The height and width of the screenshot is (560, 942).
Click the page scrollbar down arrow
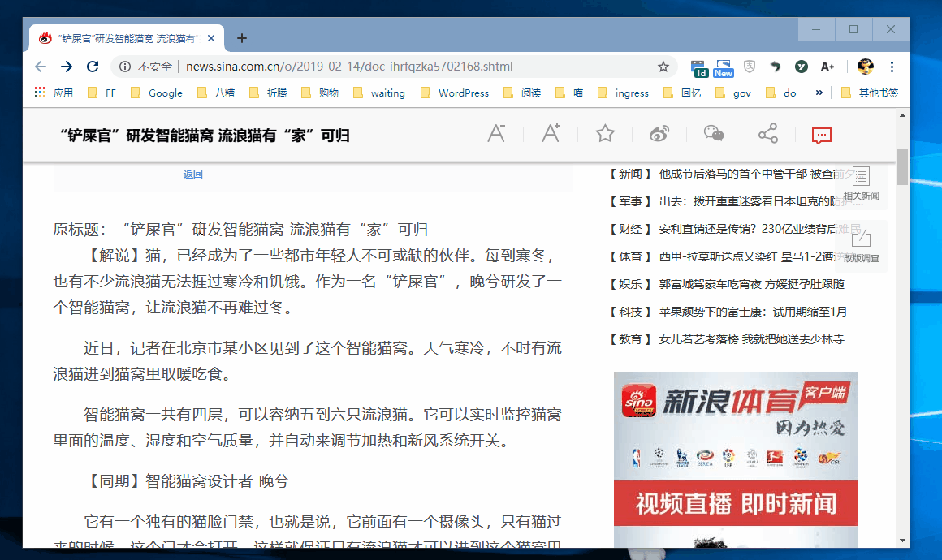(902, 541)
